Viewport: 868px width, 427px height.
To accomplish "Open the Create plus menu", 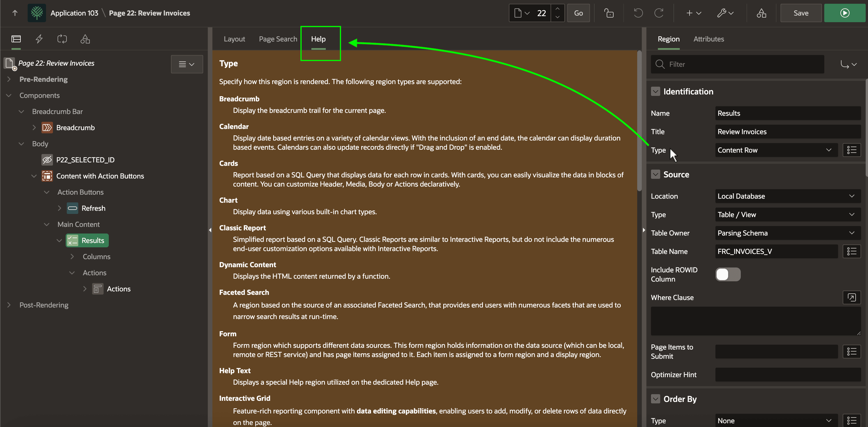I will coord(694,13).
